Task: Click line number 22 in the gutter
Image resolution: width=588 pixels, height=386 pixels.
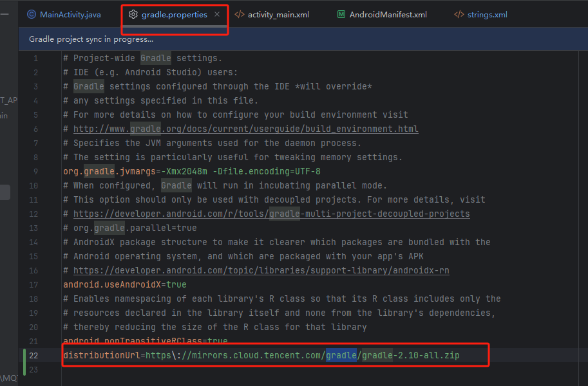Action: [33, 355]
